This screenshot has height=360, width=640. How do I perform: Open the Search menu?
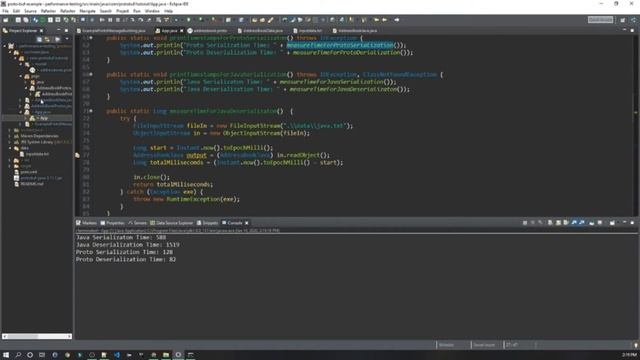point(106,11)
